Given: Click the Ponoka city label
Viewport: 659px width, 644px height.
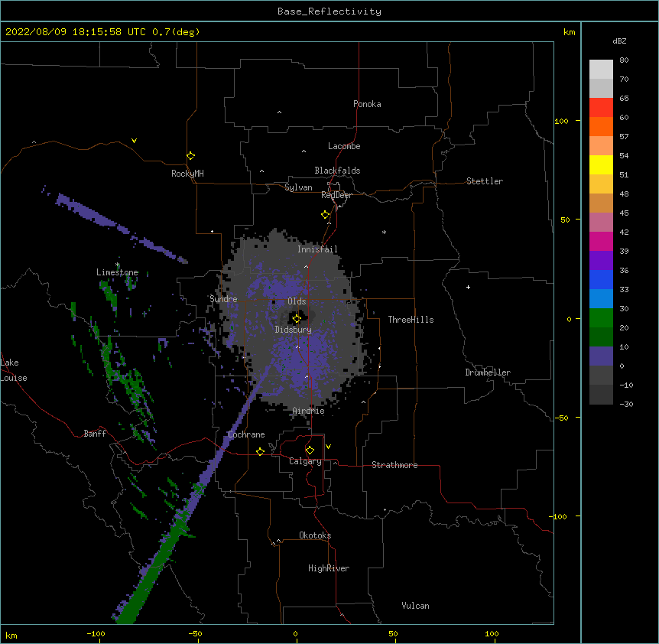Looking at the screenshot, I should (x=367, y=104).
